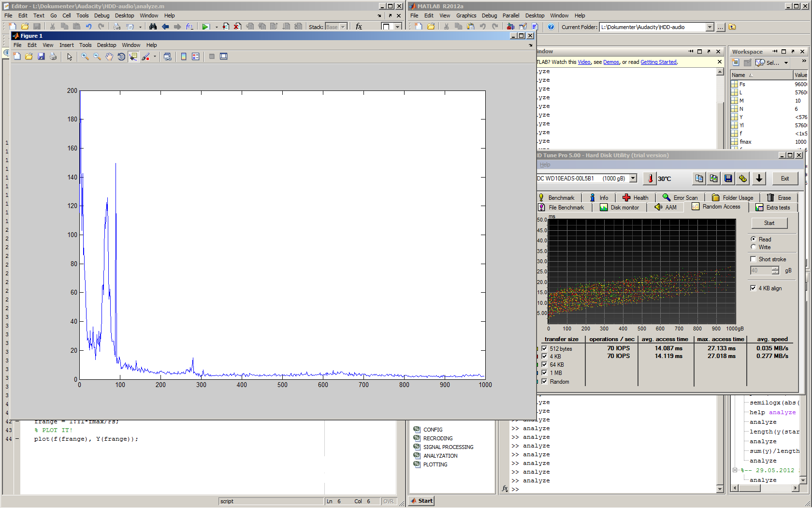Activate the Pan hand tool in Figure 1
Viewport: 812px width, 508px height.
coord(109,57)
